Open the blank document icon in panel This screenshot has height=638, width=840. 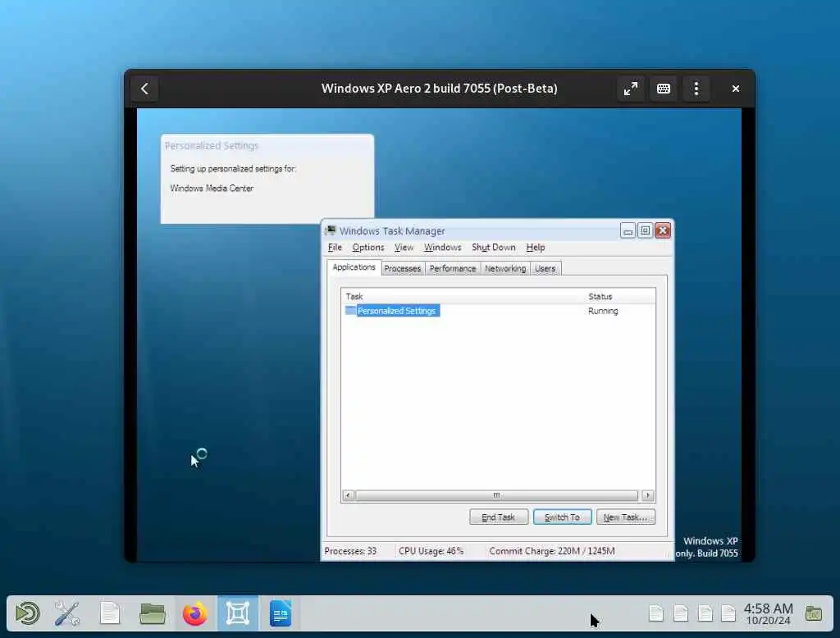[x=110, y=613]
